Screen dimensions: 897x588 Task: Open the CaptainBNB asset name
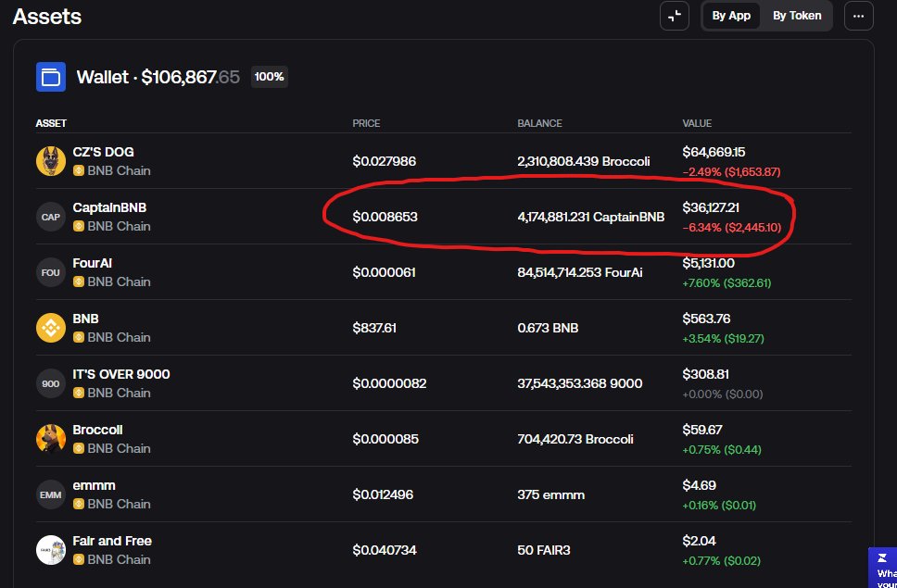pos(109,207)
